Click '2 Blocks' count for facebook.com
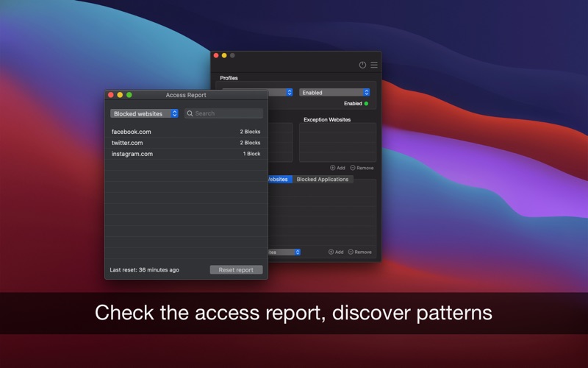The image size is (588, 368). pyautogui.click(x=250, y=132)
